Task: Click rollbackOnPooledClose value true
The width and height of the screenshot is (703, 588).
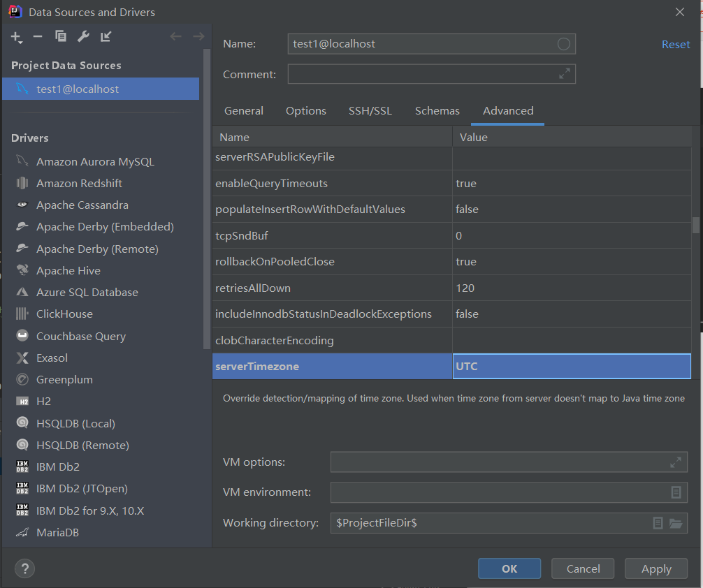Action: [x=466, y=262]
